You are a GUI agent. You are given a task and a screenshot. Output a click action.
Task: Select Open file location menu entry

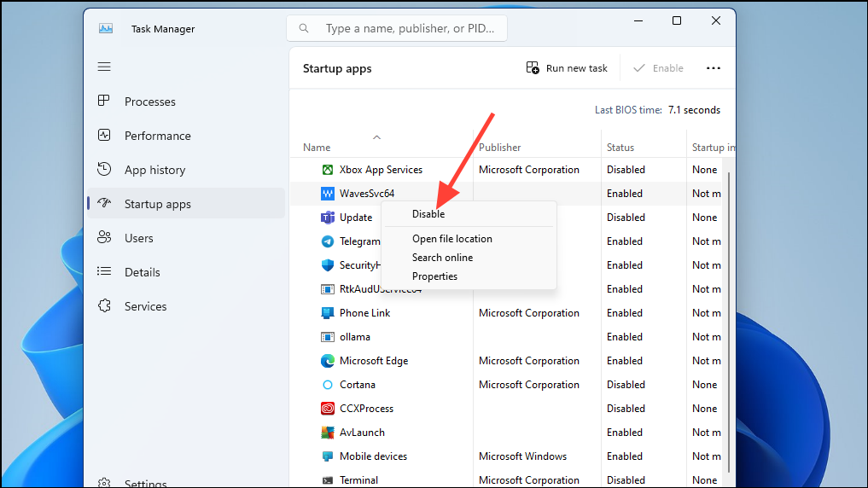click(451, 239)
